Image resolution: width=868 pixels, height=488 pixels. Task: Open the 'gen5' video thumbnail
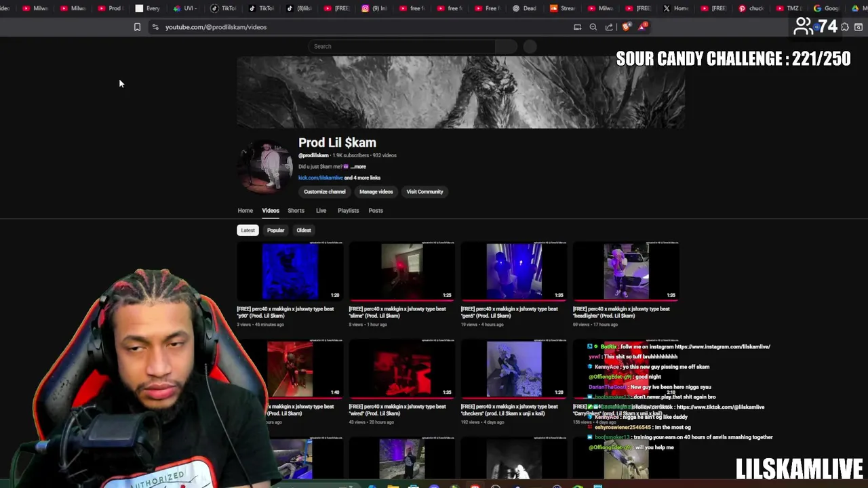click(x=513, y=271)
